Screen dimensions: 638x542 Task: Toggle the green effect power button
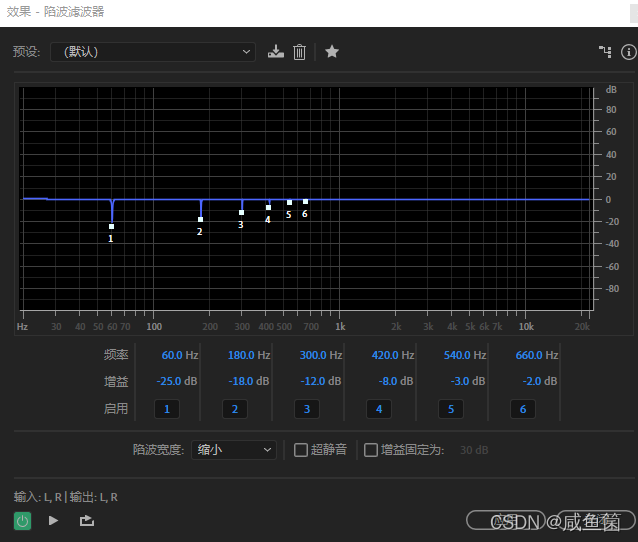point(22,521)
